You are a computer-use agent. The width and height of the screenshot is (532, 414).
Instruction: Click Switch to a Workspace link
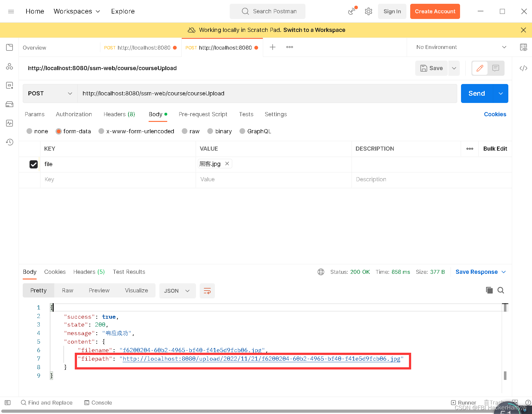[314, 30]
